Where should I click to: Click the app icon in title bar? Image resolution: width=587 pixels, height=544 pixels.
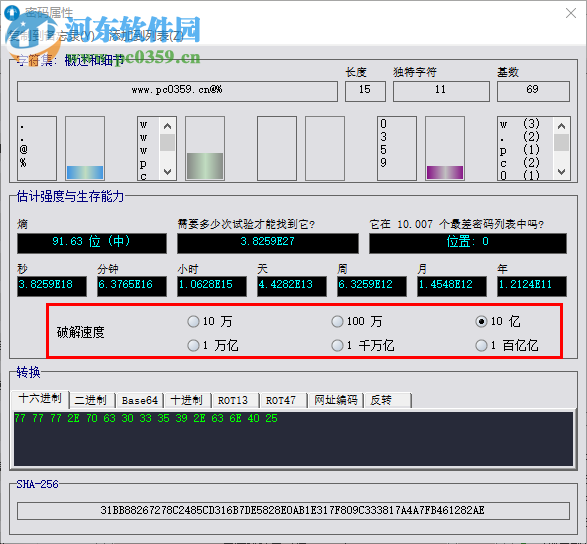12,13
